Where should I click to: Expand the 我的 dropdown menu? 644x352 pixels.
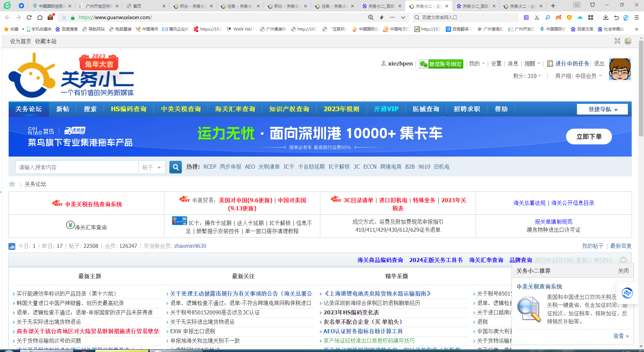(477, 63)
